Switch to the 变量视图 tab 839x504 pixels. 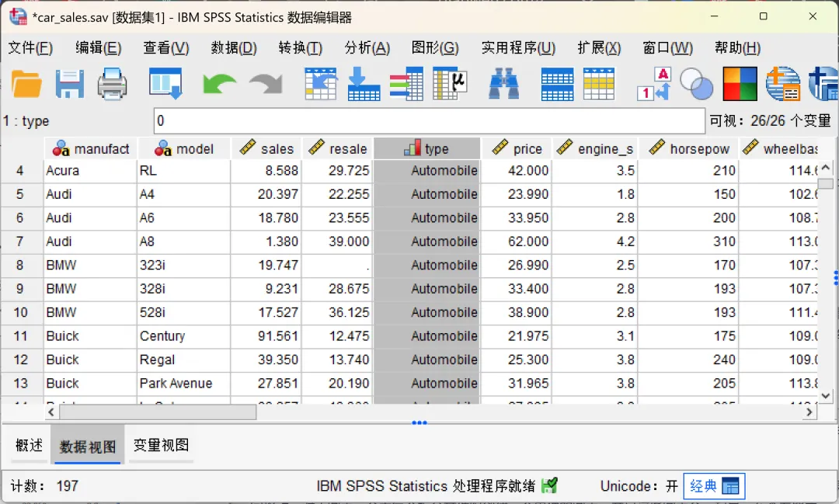161,445
